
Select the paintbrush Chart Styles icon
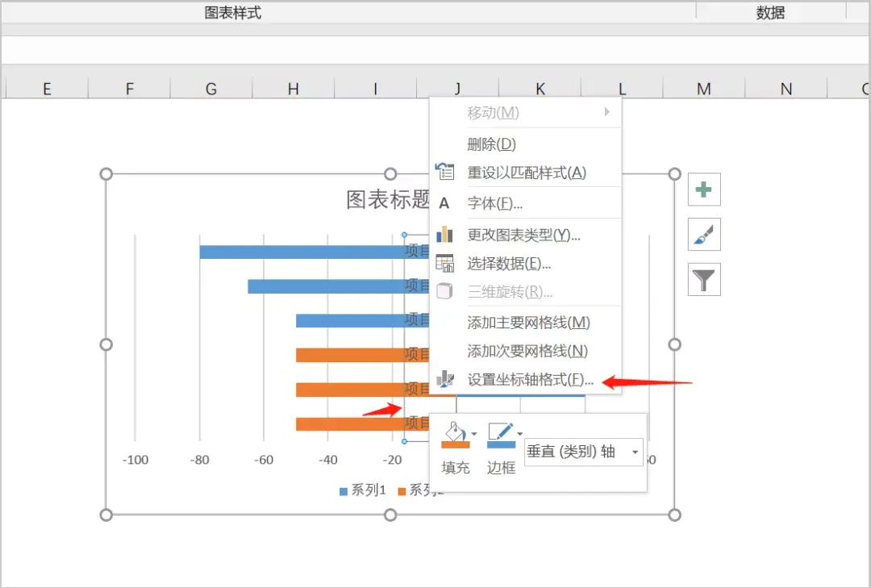coord(703,234)
